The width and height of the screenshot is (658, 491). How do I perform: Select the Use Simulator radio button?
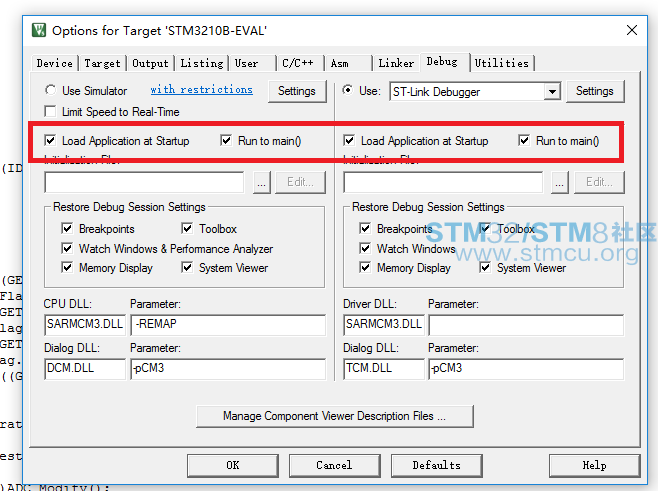point(50,90)
